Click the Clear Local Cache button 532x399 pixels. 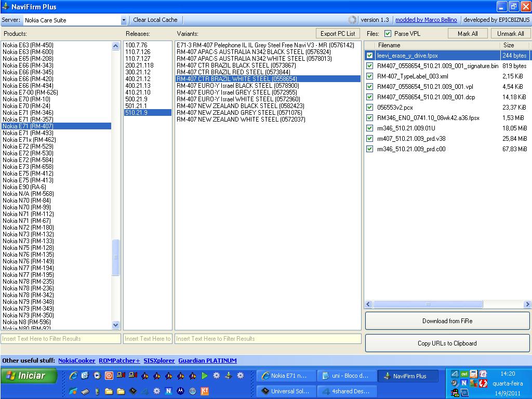(x=155, y=20)
